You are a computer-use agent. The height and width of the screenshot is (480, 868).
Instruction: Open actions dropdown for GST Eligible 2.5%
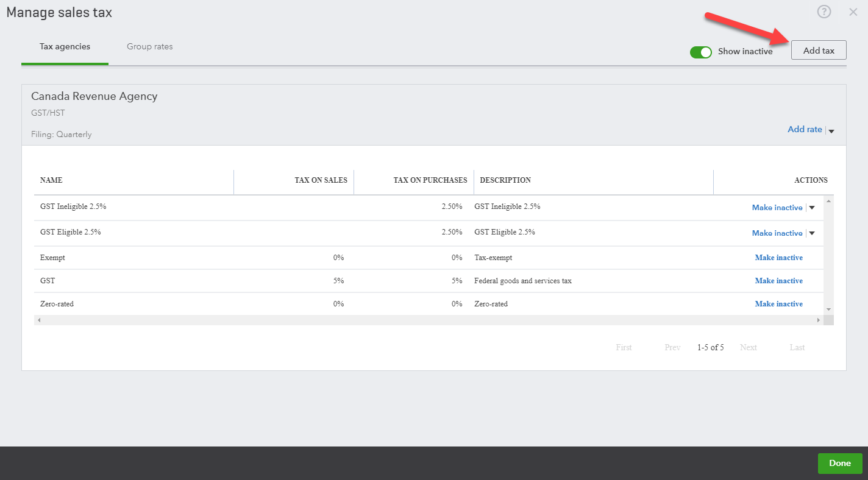pos(811,233)
